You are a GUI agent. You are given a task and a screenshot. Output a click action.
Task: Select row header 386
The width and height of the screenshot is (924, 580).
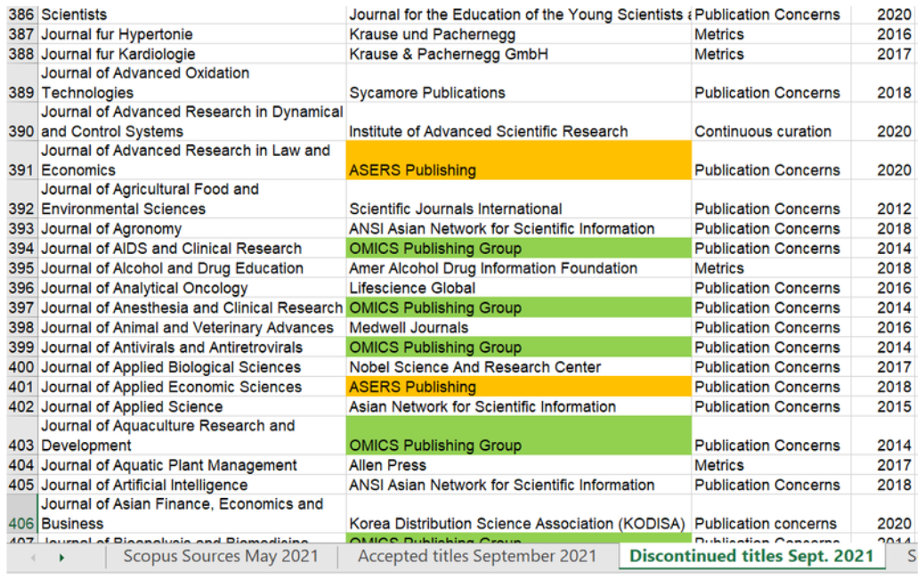click(21, 14)
